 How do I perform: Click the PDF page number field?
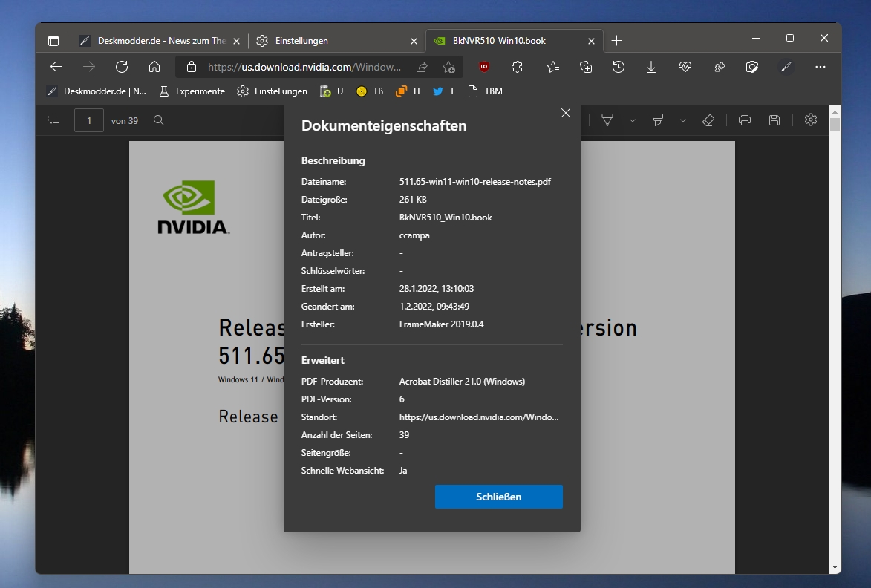click(x=89, y=120)
